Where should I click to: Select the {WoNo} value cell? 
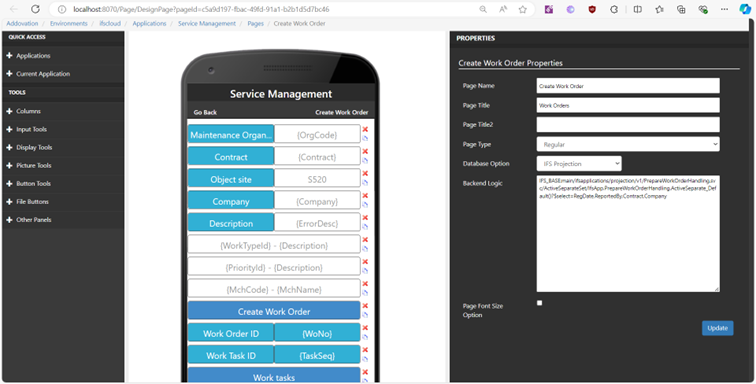[x=317, y=333]
